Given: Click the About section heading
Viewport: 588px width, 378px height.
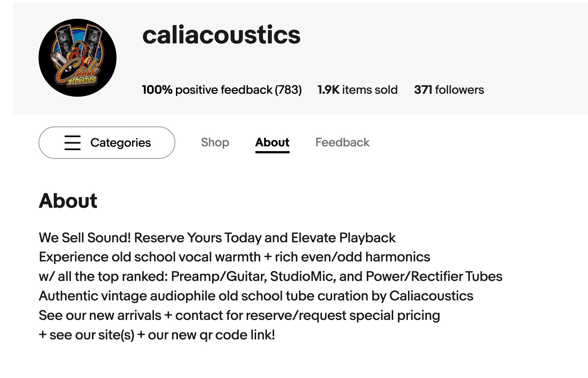Looking at the screenshot, I should (68, 201).
